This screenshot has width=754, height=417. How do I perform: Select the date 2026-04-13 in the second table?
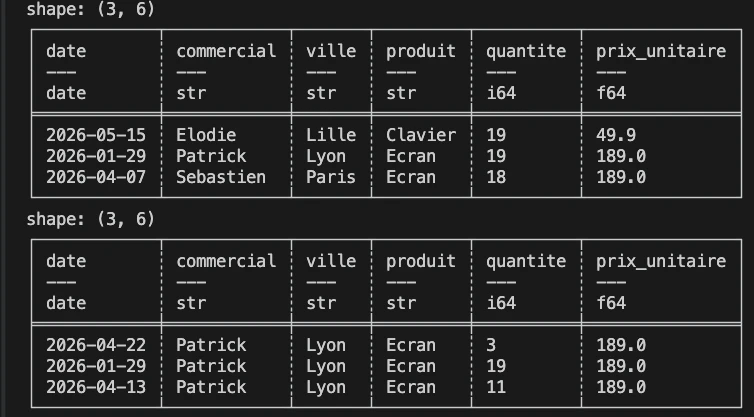click(96, 387)
